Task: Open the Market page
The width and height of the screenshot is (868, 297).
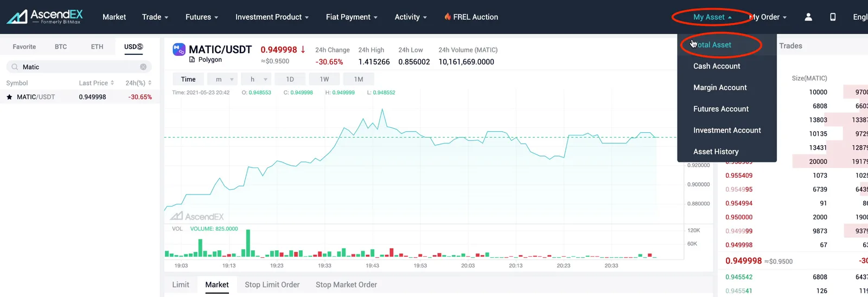Action: pos(114,17)
